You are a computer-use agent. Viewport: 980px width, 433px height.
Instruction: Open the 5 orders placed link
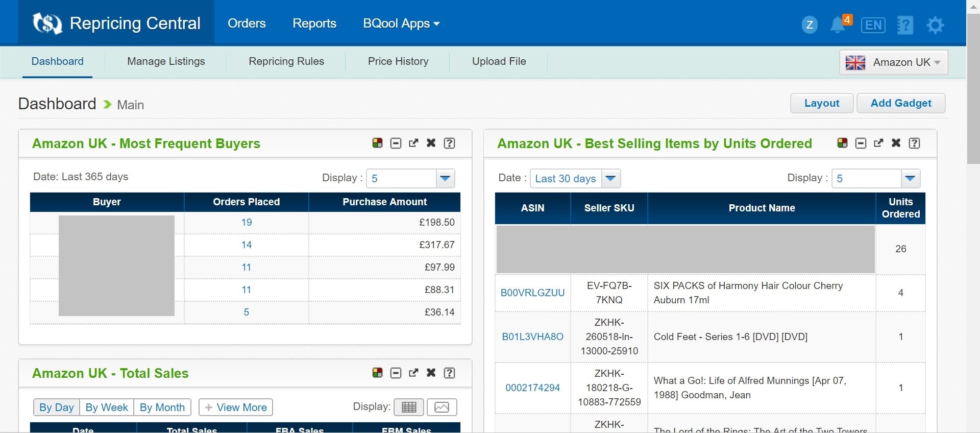click(x=247, y=312)
